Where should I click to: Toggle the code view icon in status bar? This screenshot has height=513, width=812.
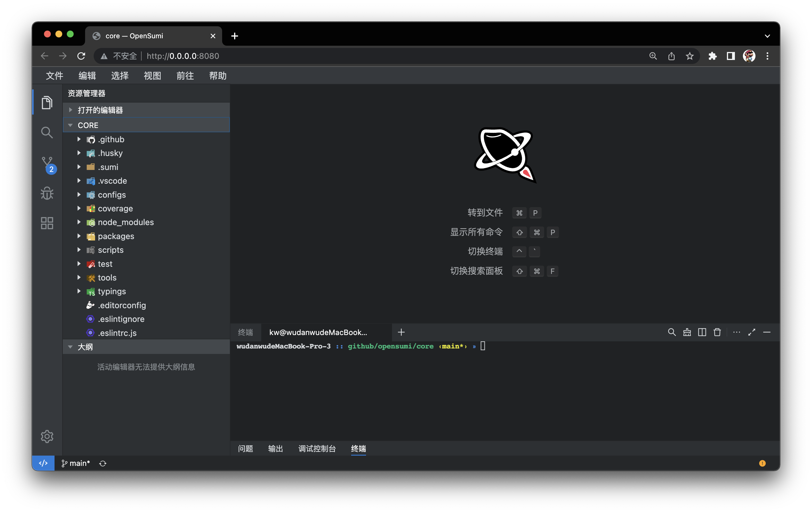pyautogui.click(x=43, y=463)
